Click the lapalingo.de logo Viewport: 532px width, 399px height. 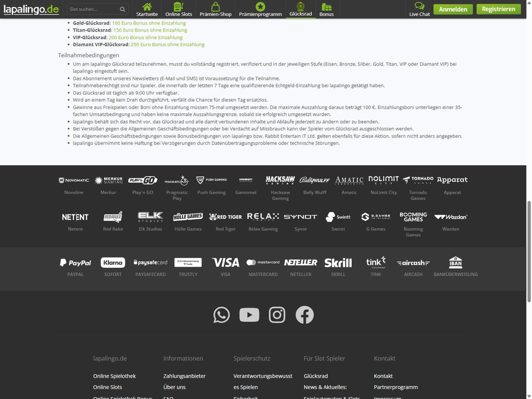(31, 9)
